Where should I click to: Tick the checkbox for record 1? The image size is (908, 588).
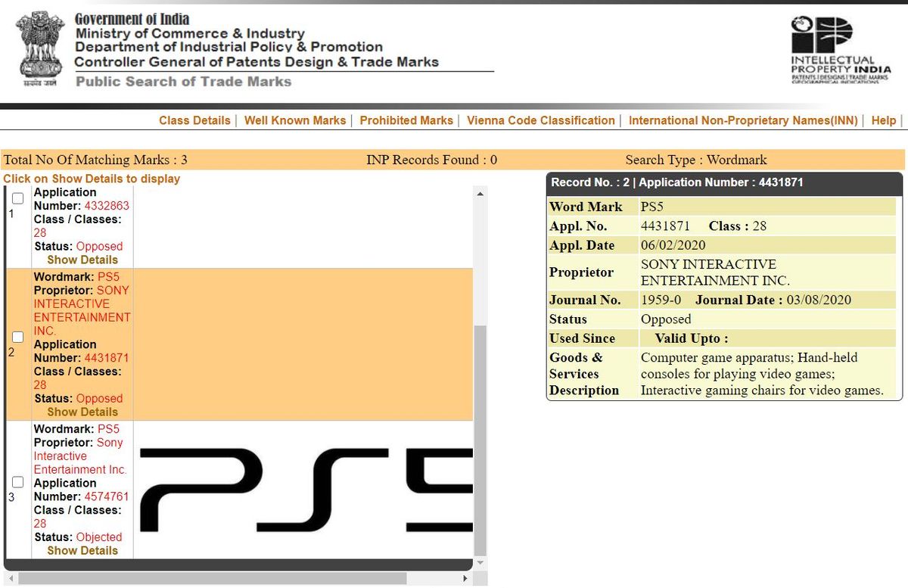pos(18,199)
